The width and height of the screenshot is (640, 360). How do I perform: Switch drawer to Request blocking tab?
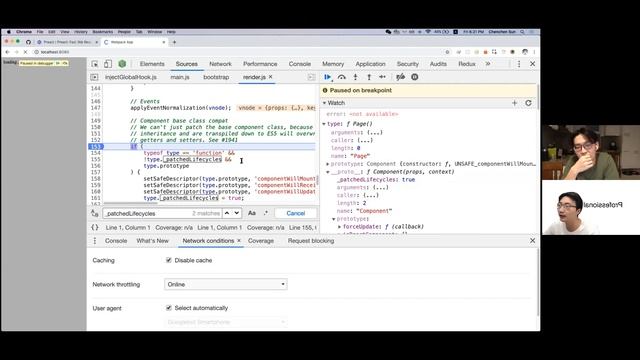tap(311, 241)
